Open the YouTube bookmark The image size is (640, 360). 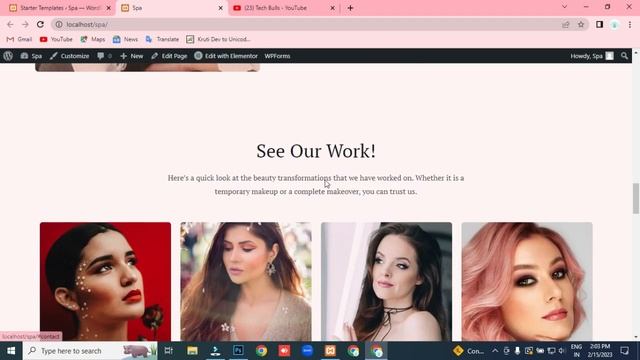56,39
